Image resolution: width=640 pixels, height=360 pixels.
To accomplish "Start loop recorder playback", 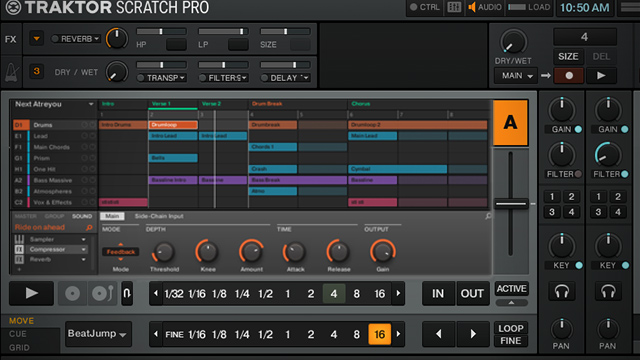I will [x=601, y=76].
